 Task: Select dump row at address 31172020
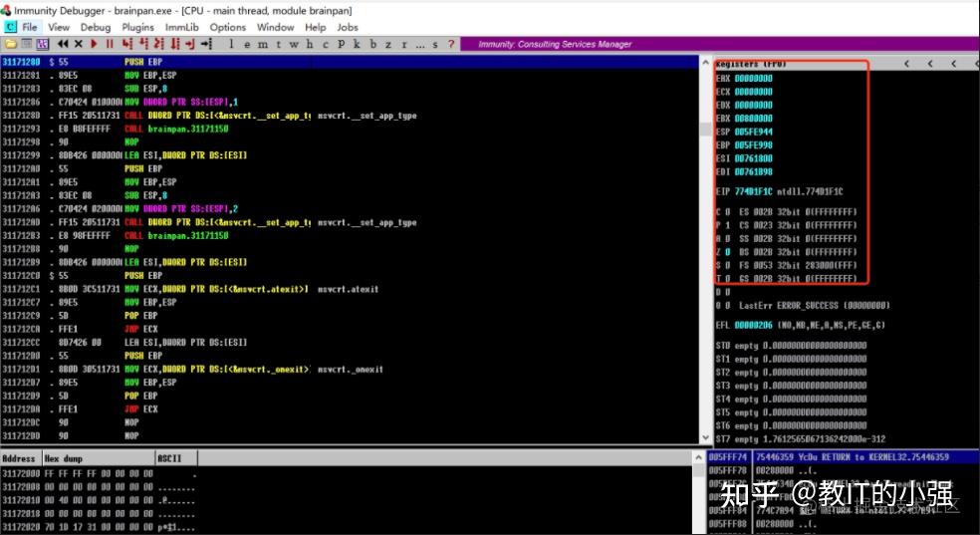pyautogui.click(x=99, y=527)
